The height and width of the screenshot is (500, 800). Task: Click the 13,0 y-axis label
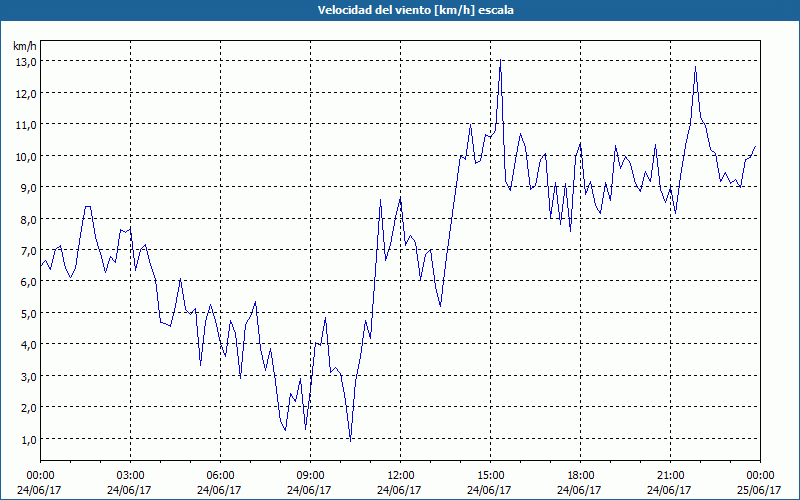click(26, 62)
